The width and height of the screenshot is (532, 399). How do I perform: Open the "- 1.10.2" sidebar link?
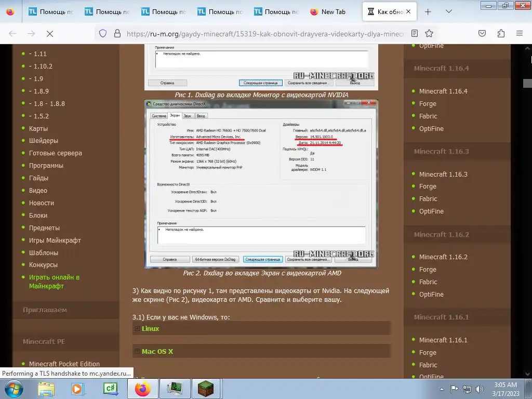pos(41,66)
